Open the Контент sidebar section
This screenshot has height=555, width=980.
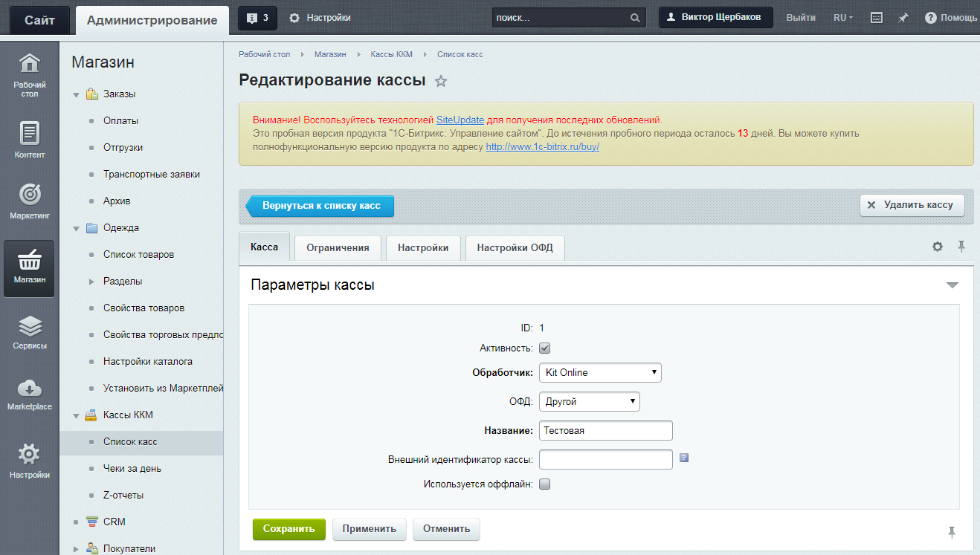click(x=29, y=140)
